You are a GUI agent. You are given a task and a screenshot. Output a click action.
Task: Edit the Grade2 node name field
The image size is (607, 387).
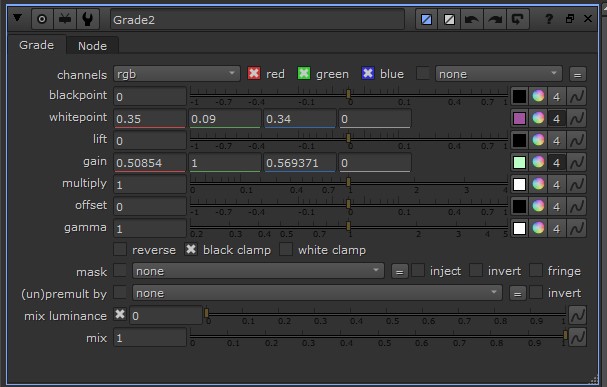257,20
